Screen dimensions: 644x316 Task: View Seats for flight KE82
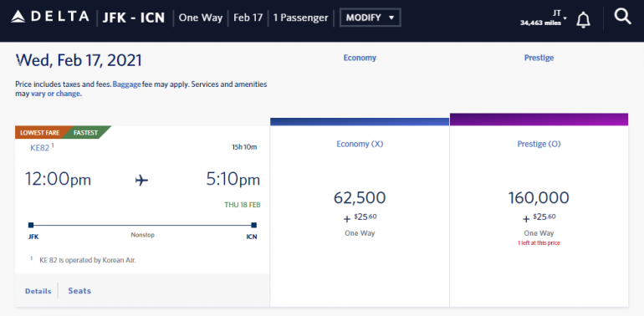79,291
